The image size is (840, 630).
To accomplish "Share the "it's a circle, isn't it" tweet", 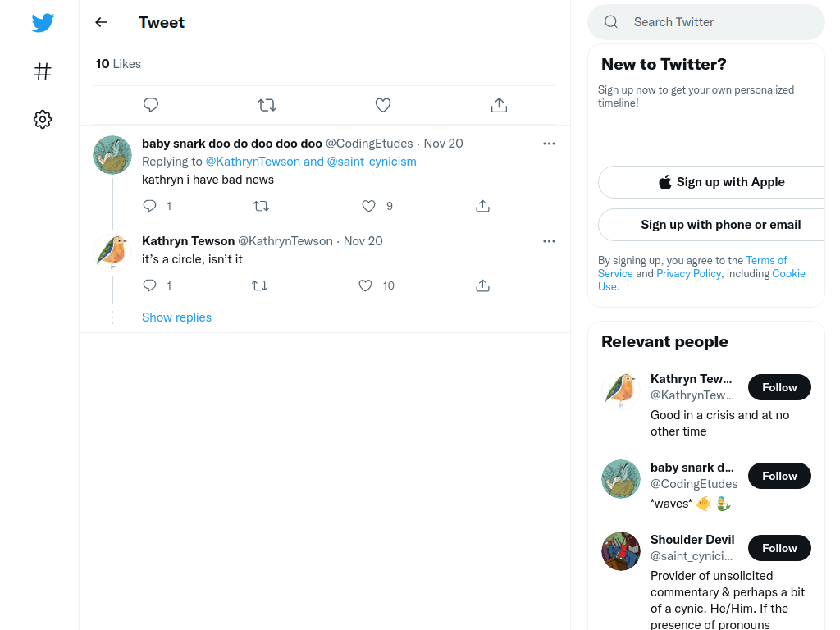I will coord(482,285).
